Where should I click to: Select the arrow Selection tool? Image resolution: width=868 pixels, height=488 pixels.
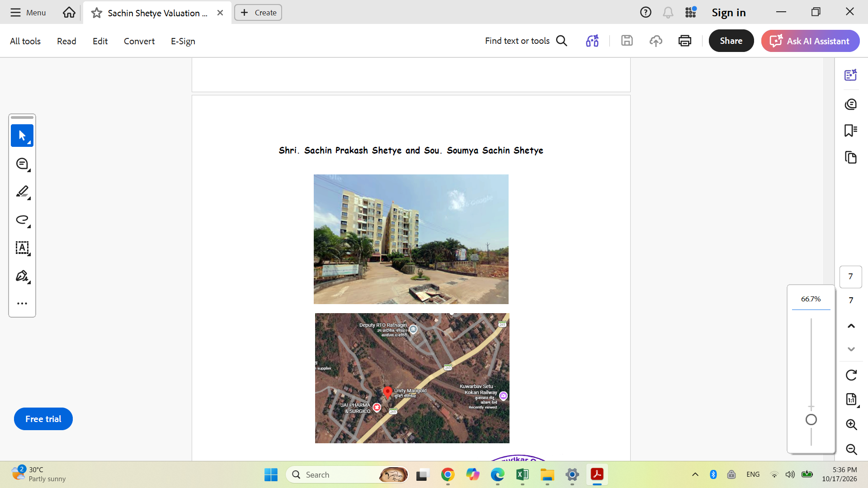[22, 136]
